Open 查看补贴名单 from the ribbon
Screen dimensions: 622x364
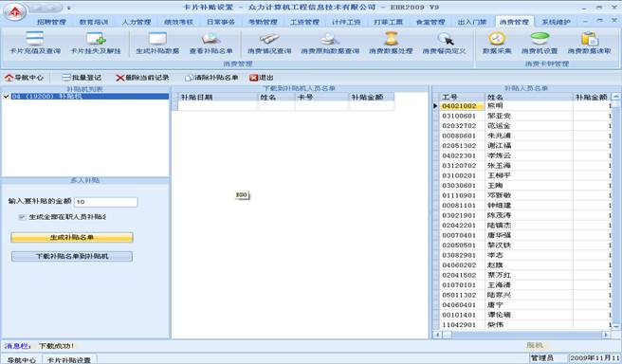coord(210,43)
